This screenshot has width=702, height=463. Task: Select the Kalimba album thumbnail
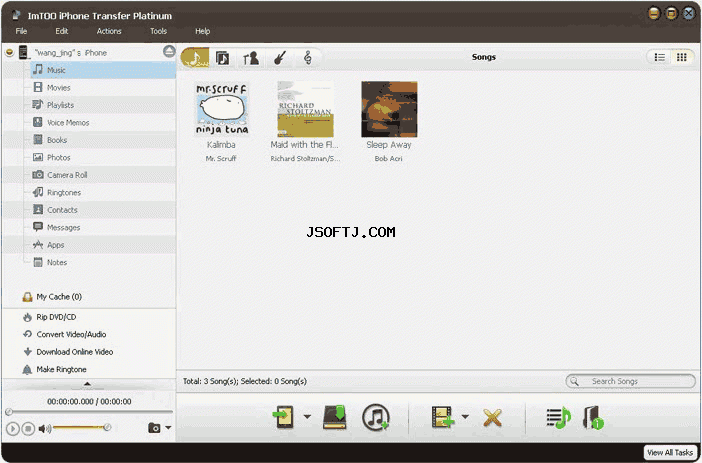point(221,109)
